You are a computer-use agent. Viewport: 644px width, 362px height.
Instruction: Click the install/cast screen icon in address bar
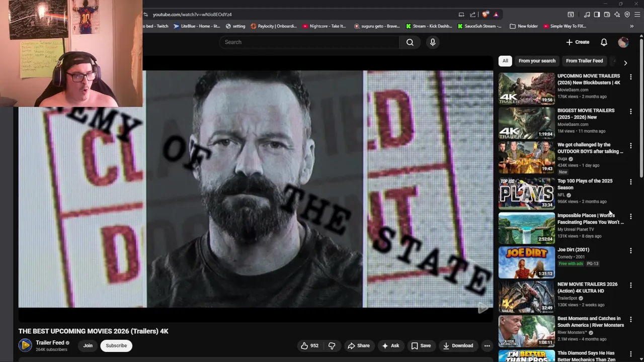tap(461, 15)
